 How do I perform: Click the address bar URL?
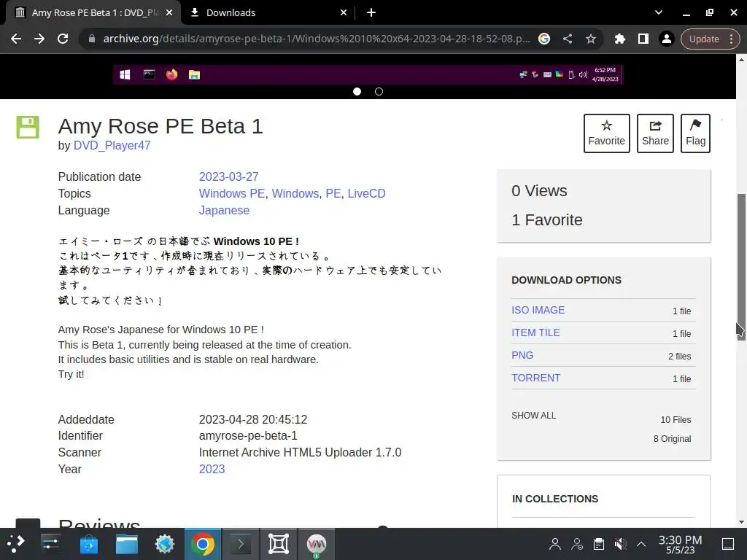click(317, 39)
